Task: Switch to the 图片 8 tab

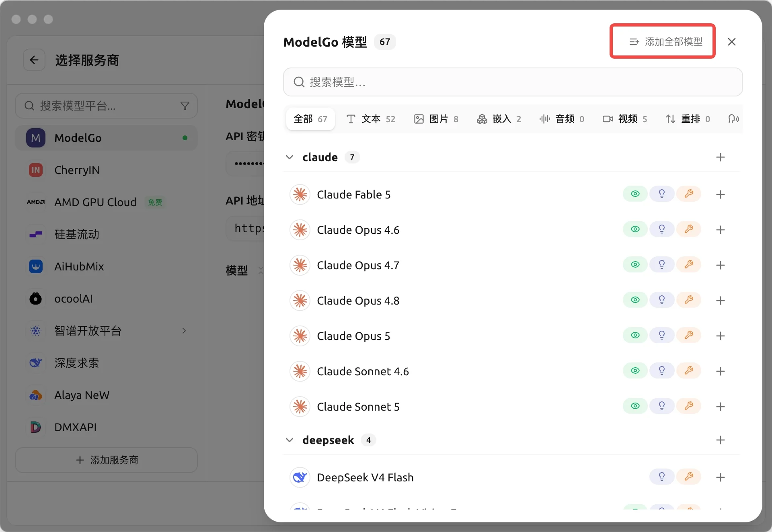Action: point(436,119)
